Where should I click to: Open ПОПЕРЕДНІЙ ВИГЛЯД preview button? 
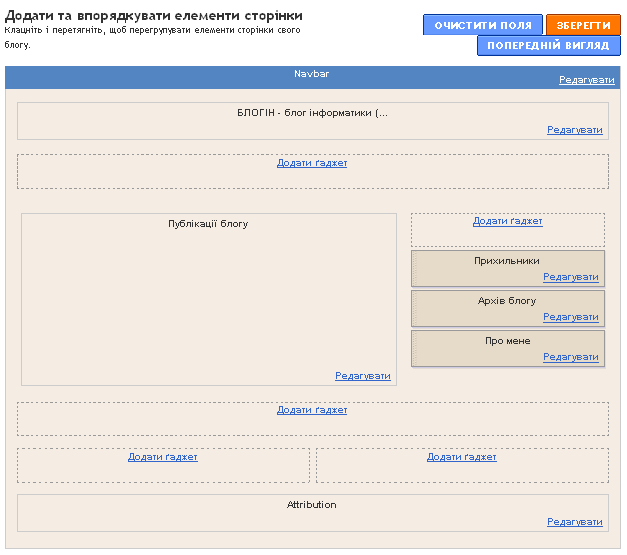(548, 46)
